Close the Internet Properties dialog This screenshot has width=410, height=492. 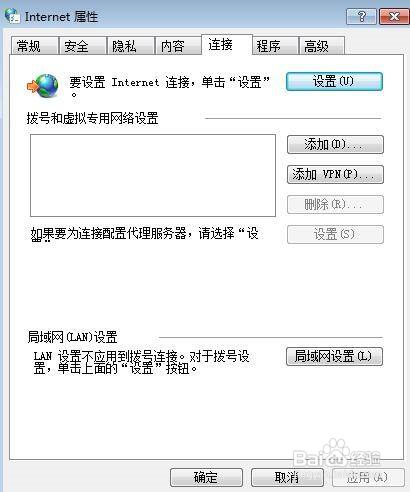[x=394, y=16]
